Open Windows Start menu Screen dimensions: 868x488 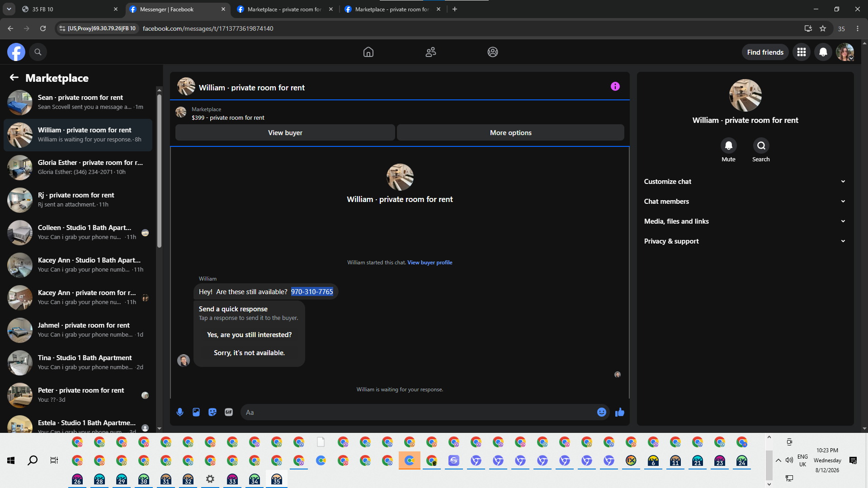11,460
